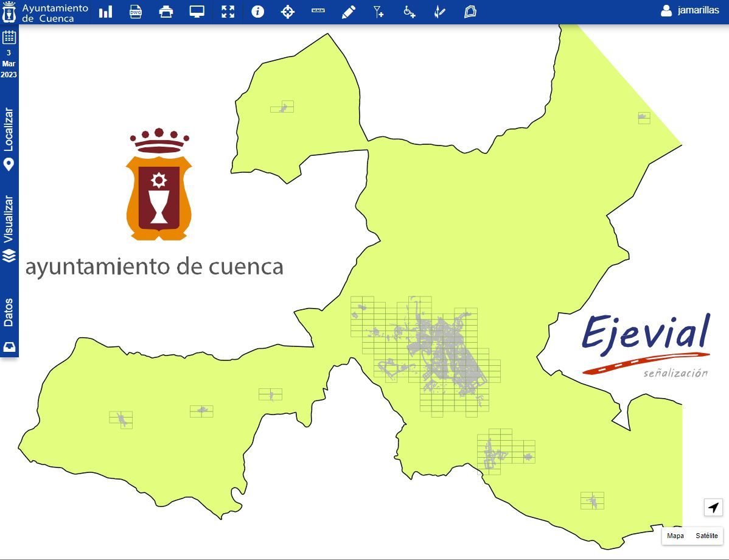
Task: Choose the pencil draw tool
Action: (349, 12)
